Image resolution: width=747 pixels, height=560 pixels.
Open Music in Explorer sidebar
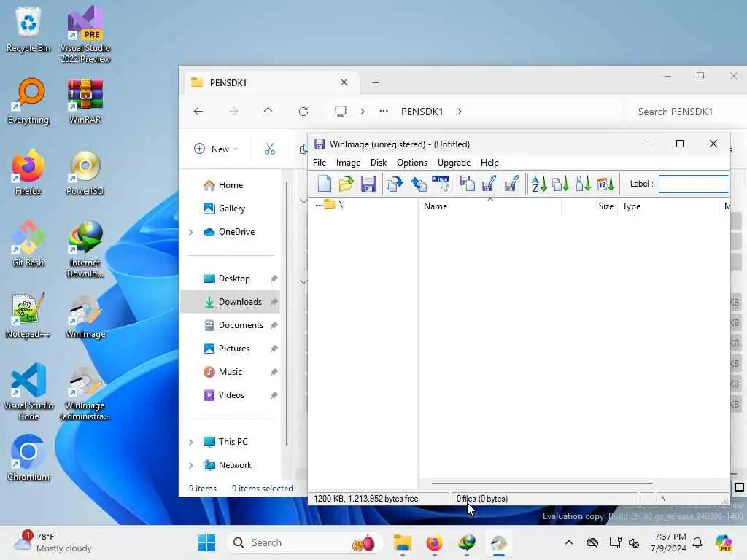tap(230, 372)
